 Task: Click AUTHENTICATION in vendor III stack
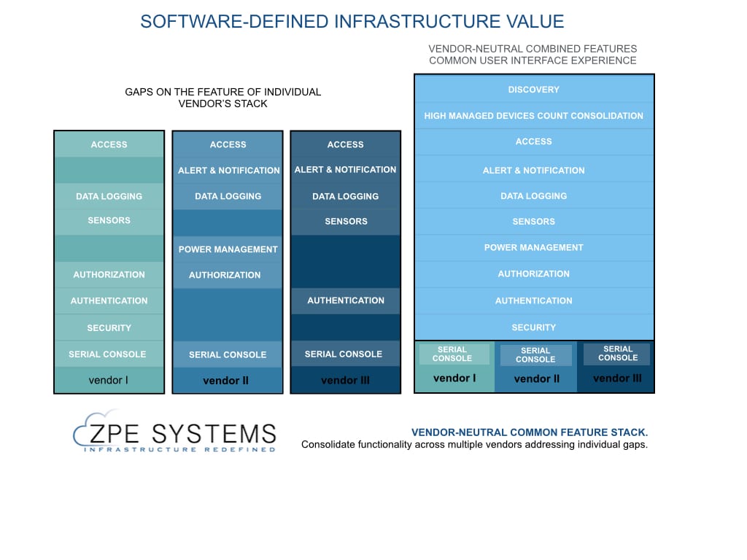[345, 300]
